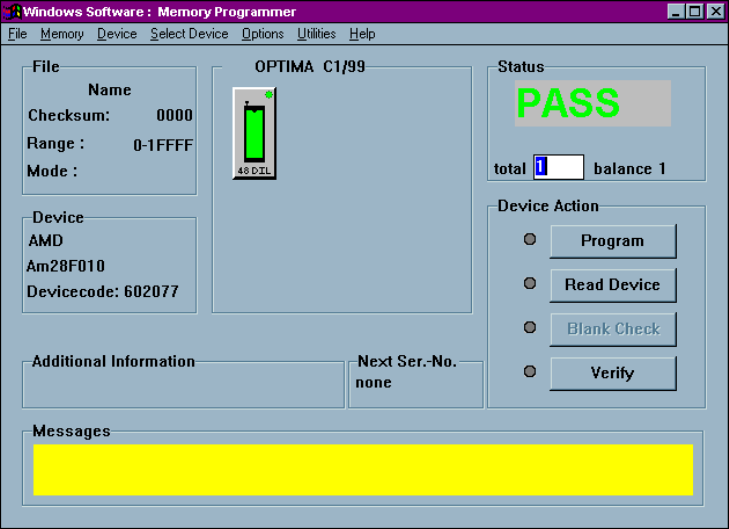Click the OPTIMA C1/99 label
Image resolution: width=729 pixels, height=529 pixels.
[310, 66]
